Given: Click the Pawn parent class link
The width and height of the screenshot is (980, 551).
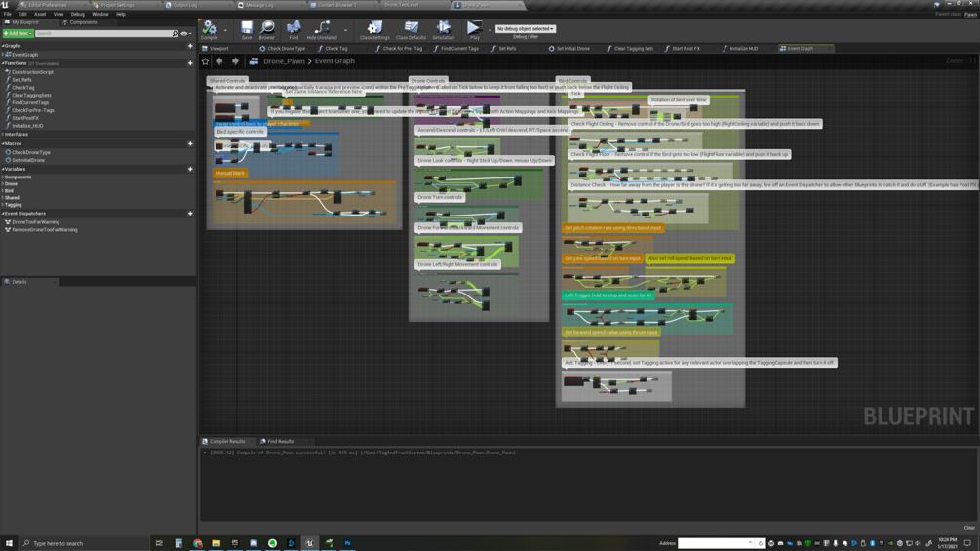Looking at the screenshot, I should click(x=970, y=14).
